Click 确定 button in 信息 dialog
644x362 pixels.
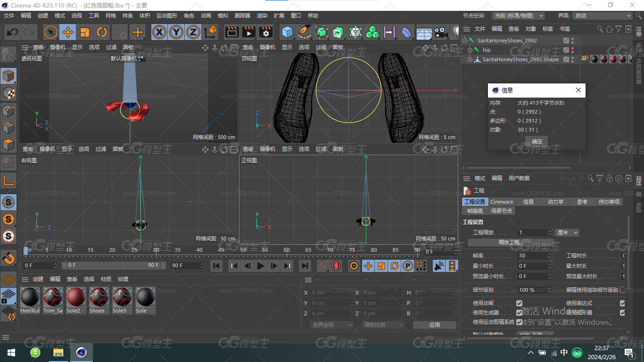[537, 141]
